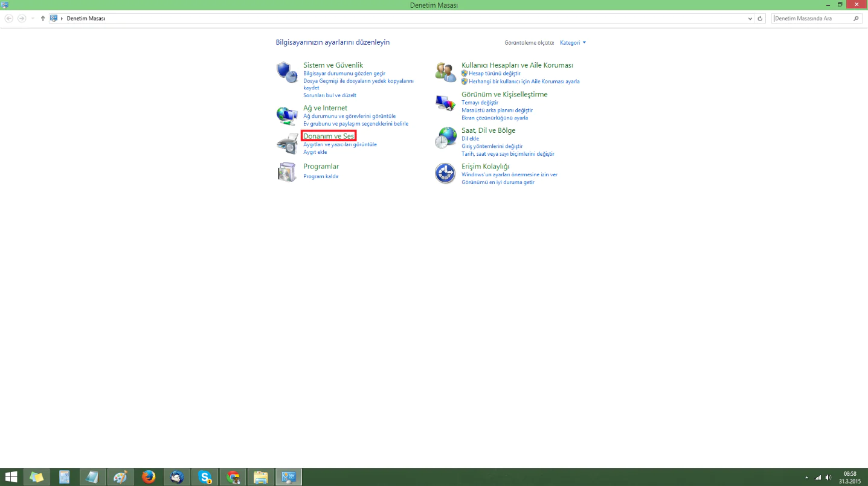Launch Firefox from the taskbar
Viewport: 868px width, 486px height.
[148, 477]
